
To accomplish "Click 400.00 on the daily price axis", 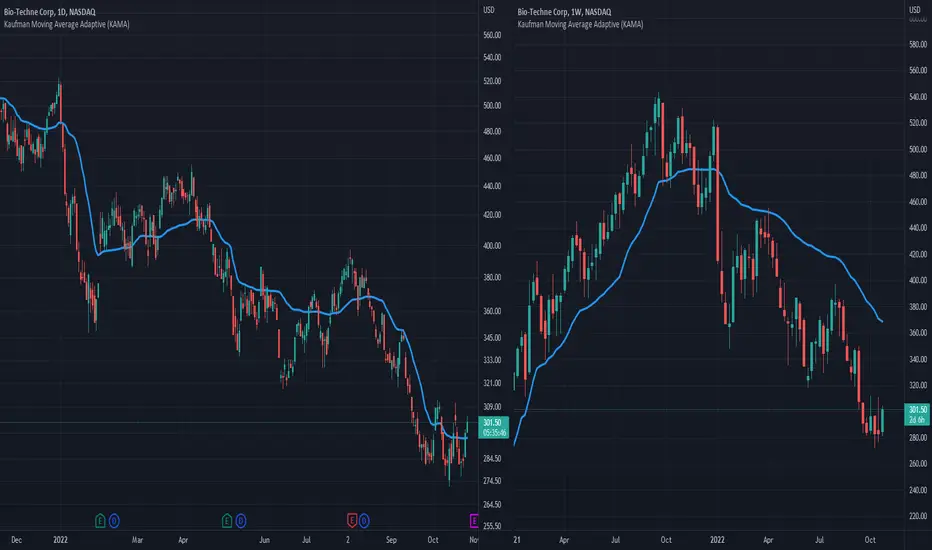I will click(x=492, y=246).
